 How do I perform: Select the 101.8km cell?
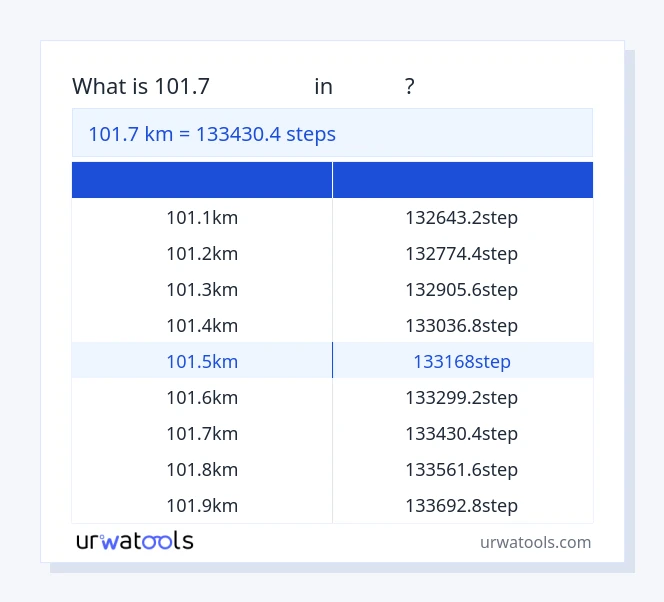pyautogui.click(x=202, y=469)
